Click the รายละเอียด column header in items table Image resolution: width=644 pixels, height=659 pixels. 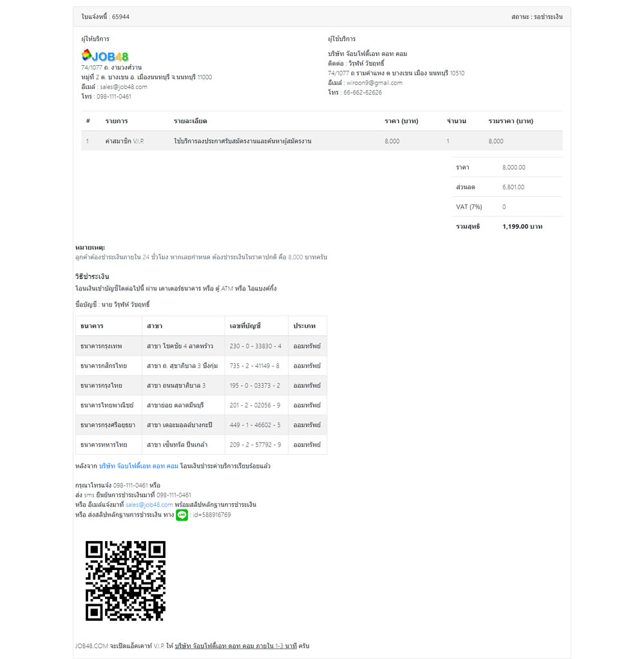pyautogui.click(x=190, y=121)
